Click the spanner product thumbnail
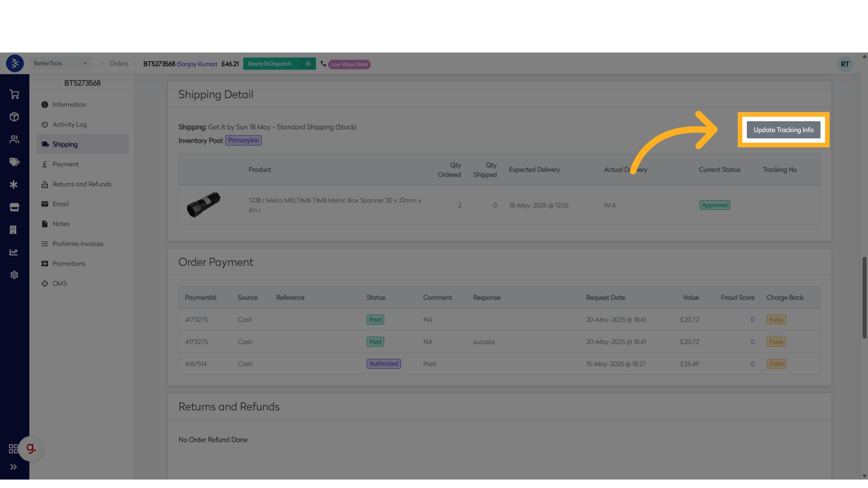The image size is (868, 488). pyautogui.click(x=203, y=205)
